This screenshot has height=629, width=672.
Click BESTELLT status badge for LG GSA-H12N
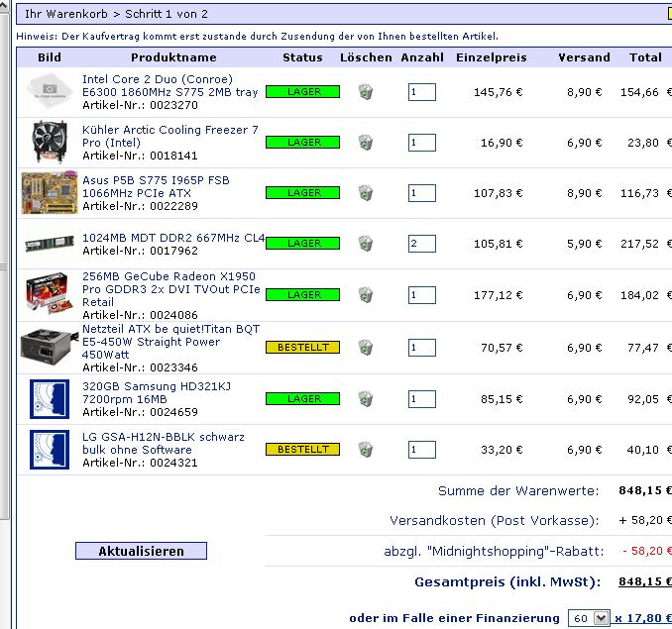click(x=303, y=449)
